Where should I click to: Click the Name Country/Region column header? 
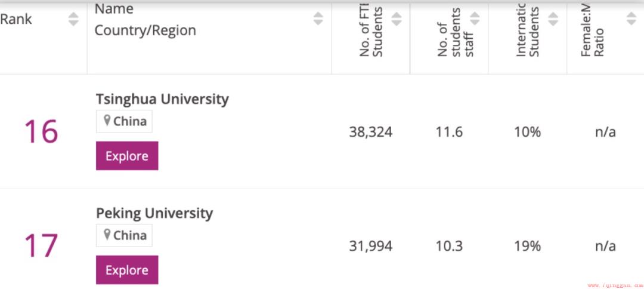(x=145, y=19)
